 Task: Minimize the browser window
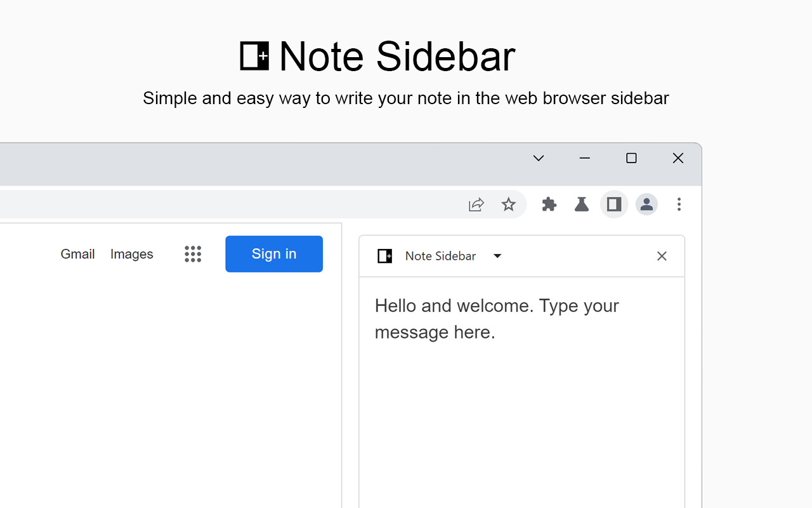(x=585, y=158)
